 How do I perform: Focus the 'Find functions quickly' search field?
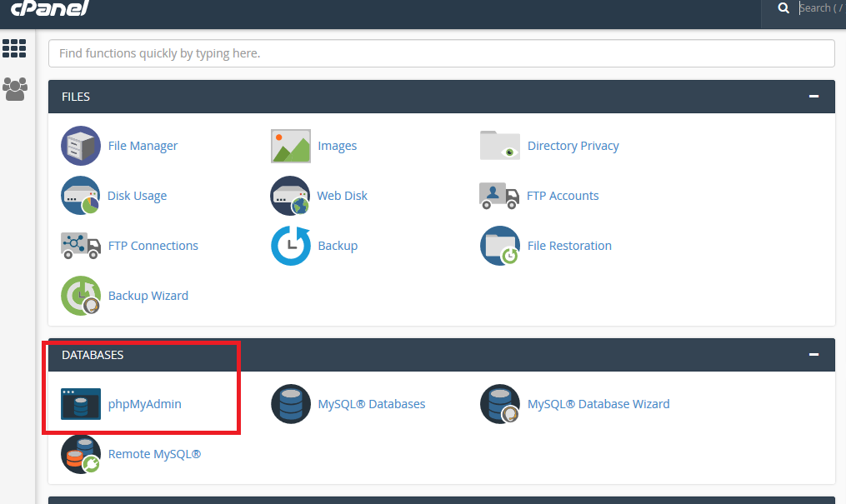[442, 53]
